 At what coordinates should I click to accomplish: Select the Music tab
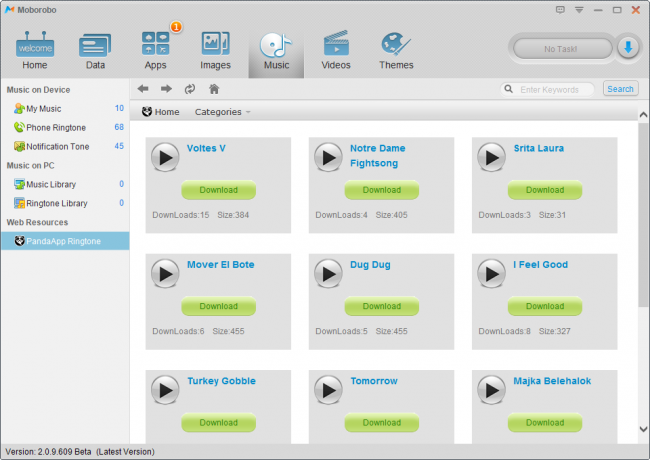276,52
